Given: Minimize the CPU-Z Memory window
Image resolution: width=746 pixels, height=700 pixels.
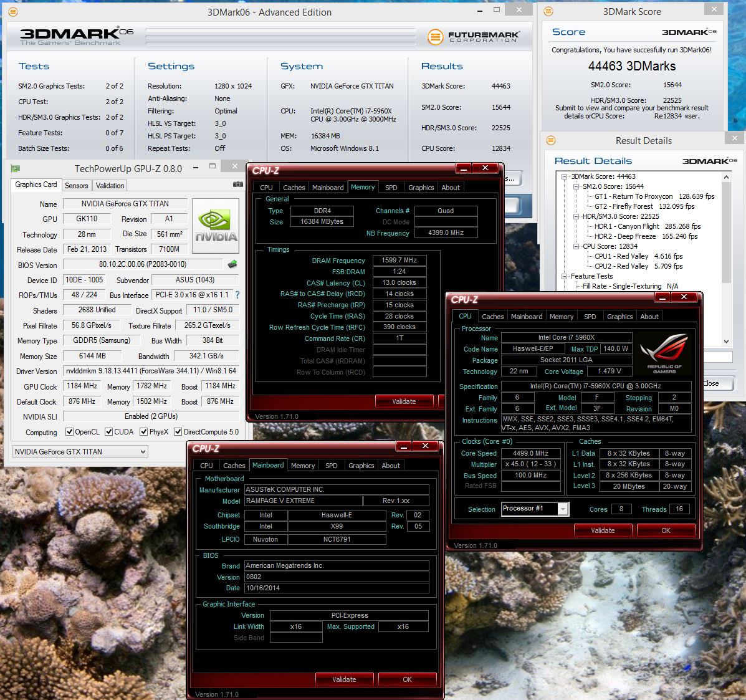Looking at the screenshot, I should pos(464,168).
